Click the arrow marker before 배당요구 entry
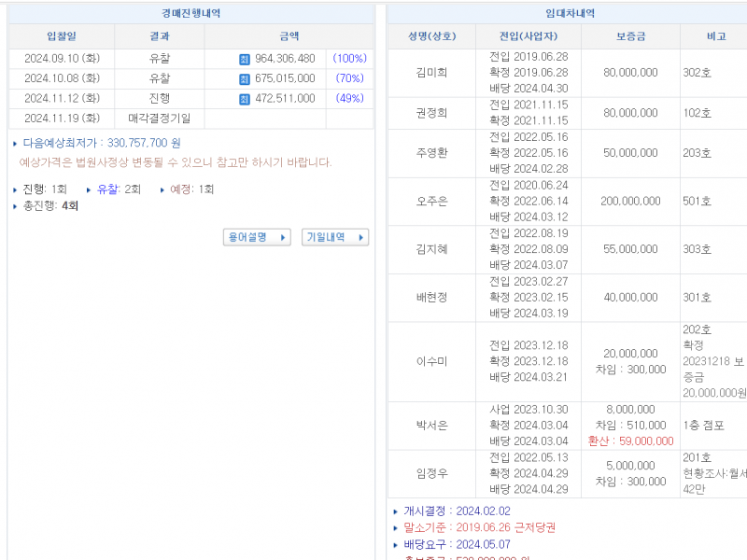 pyautogui.click(x=396, y=544)
